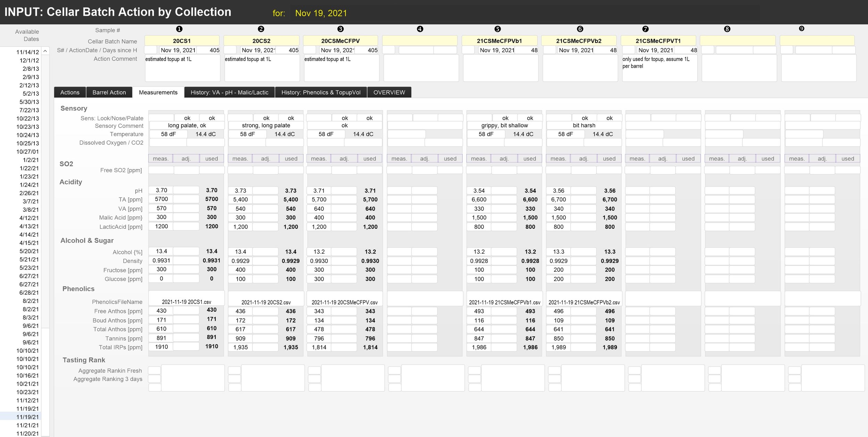Click 20CSMeCFPV measured Free Anthos 343

click(x=319, y=311)
